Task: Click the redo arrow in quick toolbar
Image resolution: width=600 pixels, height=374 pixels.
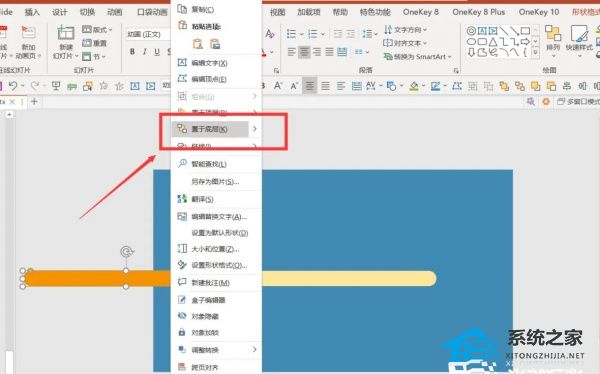Action: pyautogui.click(x=35, y=85)
